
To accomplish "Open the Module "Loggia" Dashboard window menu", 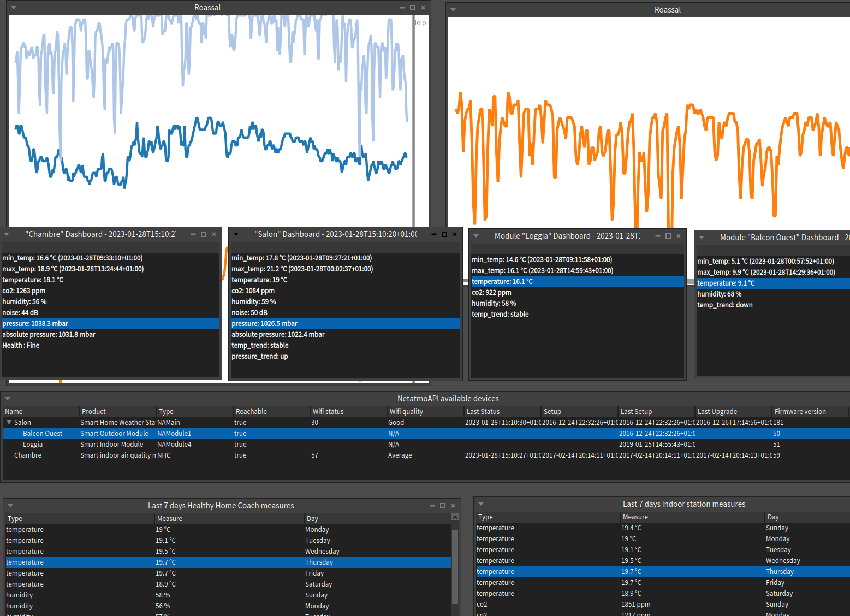I will 476,236.
